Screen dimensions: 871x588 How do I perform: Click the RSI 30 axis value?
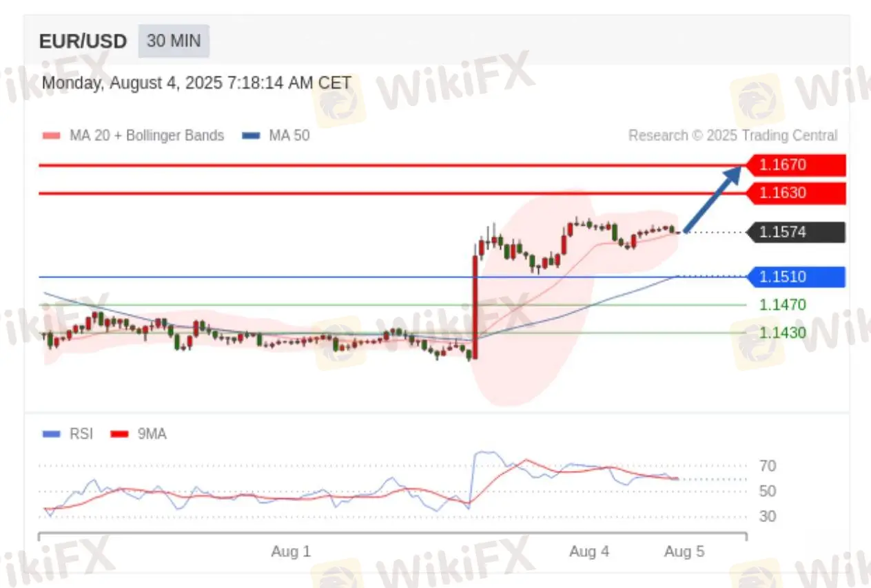tap(768, 516)
